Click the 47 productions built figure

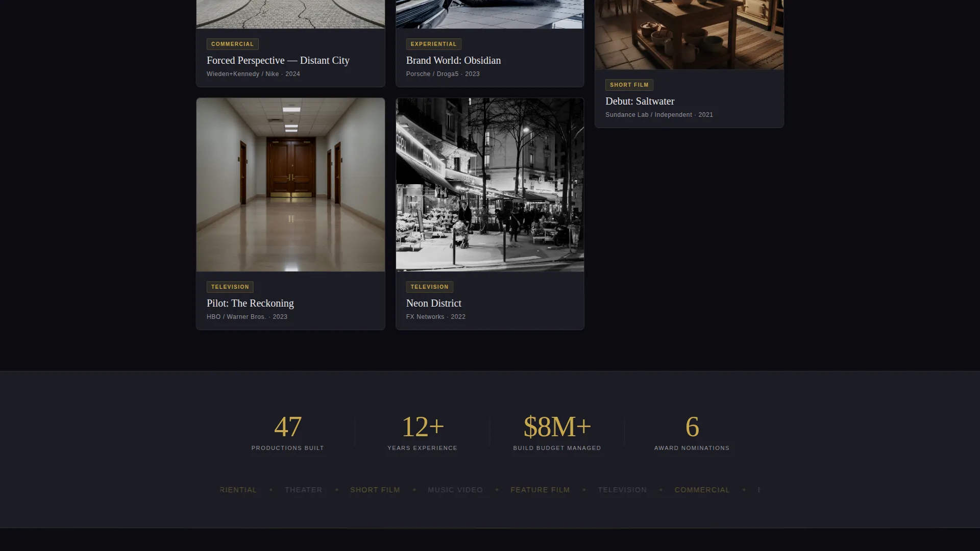pyautogui.click(x=288, y=427)
